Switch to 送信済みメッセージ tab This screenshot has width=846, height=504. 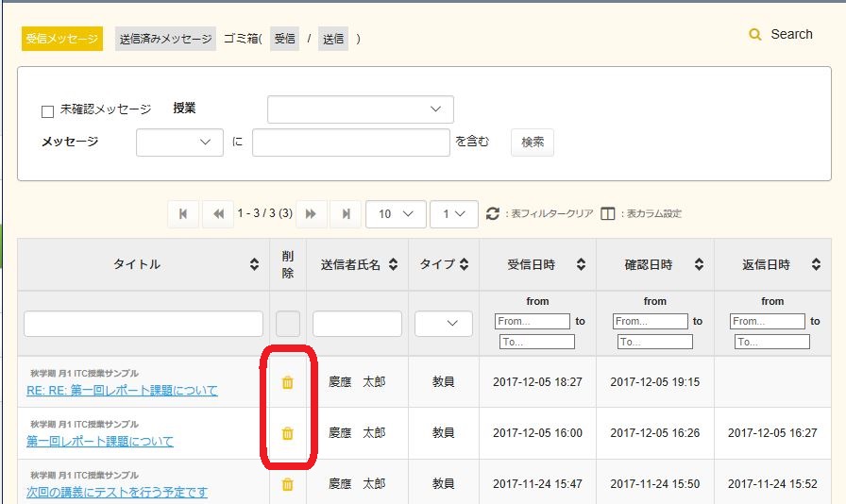click(x=165, y=39)
